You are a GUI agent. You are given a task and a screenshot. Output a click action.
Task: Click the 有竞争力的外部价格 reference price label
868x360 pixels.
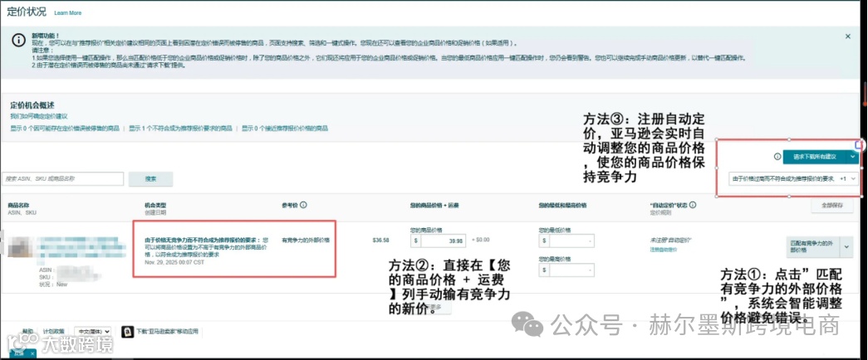click(306, 241)
